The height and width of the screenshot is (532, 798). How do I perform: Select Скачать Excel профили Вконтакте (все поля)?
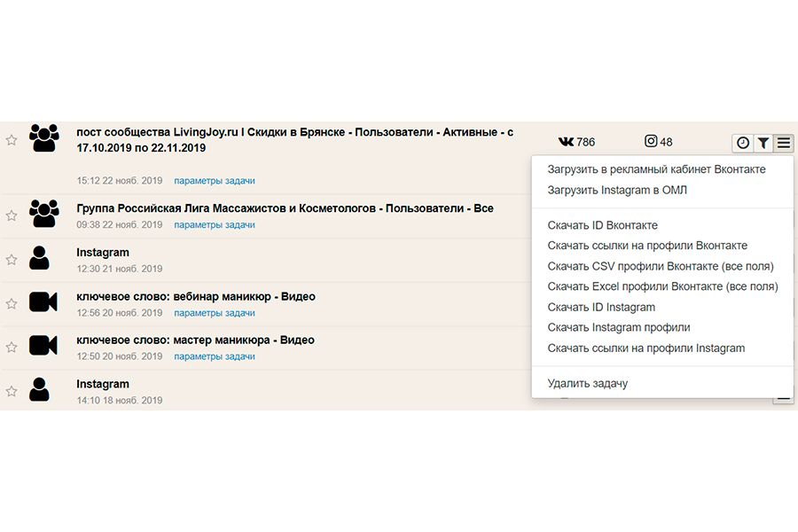(662, 286)
